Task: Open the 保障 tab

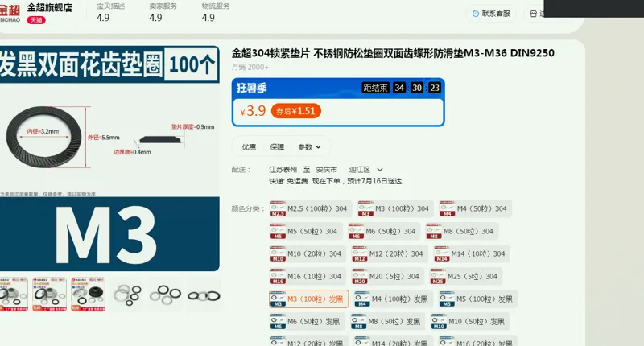Action: pos(277,147)
